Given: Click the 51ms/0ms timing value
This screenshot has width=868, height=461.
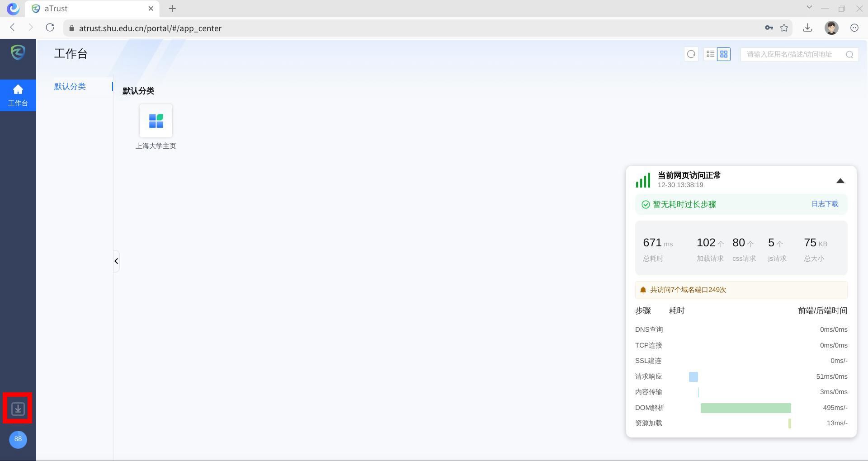Looking at the screenshot, I should tap(832, 376).
